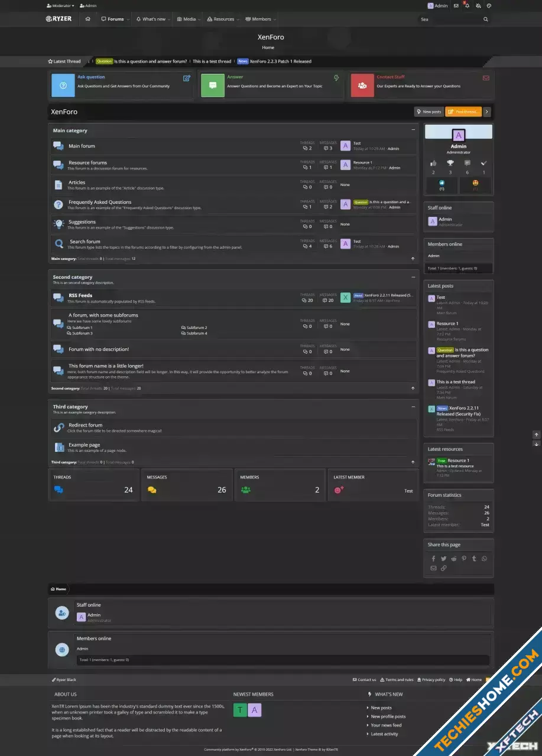Expand the What's new dropdown arrow
This screenshot has width=542, height=756.
(x=169, y=19)
